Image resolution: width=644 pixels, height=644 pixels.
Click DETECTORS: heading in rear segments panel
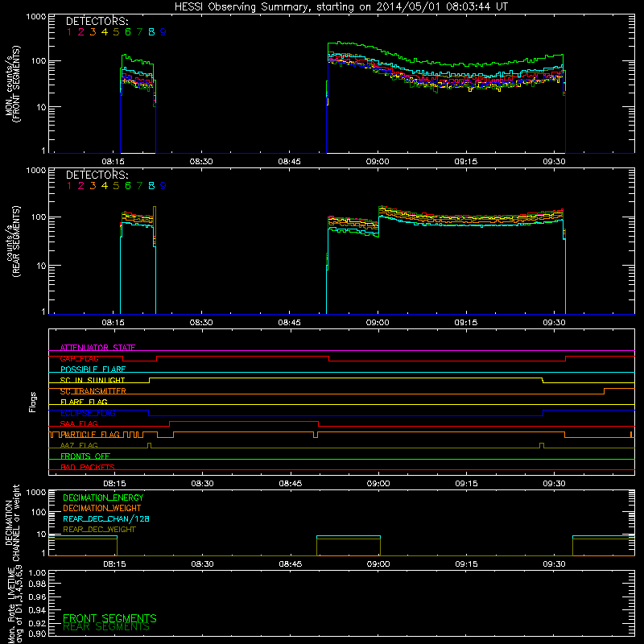point(97,175)
